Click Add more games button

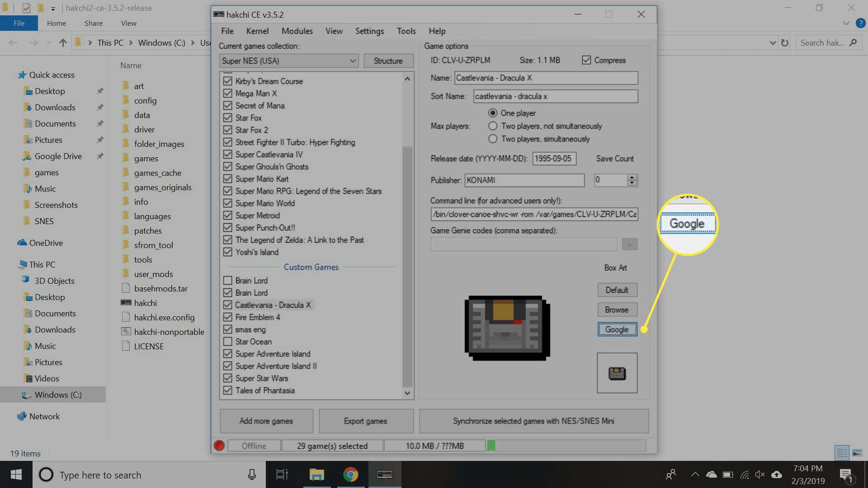(266, 421)
